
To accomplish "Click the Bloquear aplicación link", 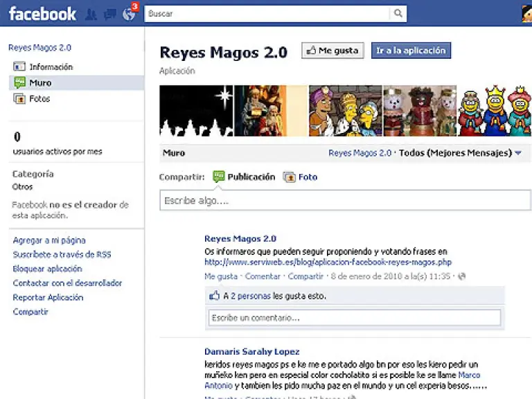I will [47, 269].
